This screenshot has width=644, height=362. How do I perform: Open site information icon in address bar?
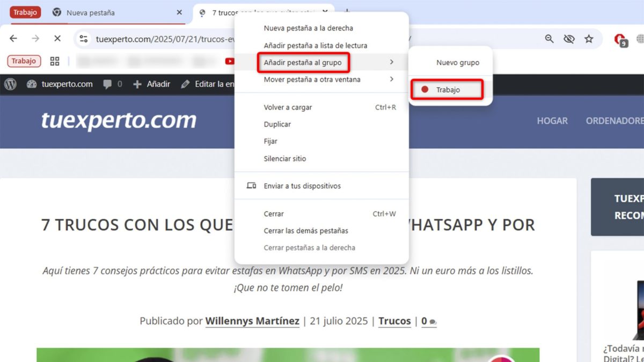click(83, 39)
